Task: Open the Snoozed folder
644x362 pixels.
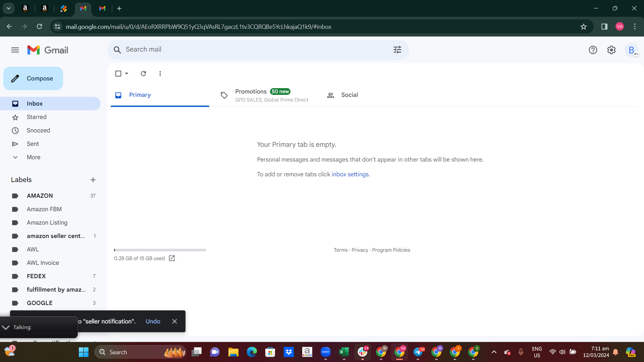Action: [x=50, y=130]
